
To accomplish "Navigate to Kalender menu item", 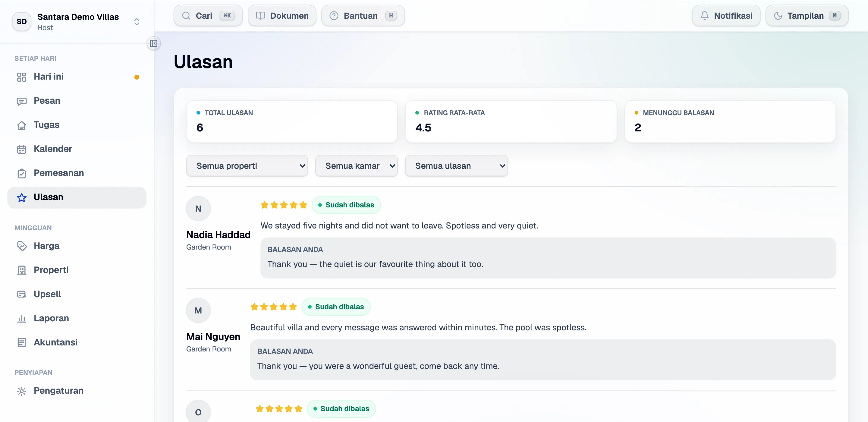I will click(77, 149).
